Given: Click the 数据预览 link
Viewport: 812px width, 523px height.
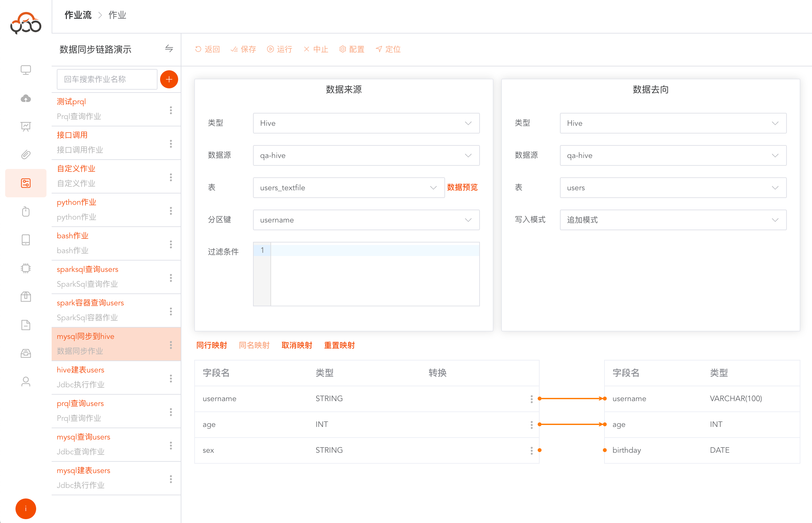Looking at the screenshot, I should (x=462, y=187).
